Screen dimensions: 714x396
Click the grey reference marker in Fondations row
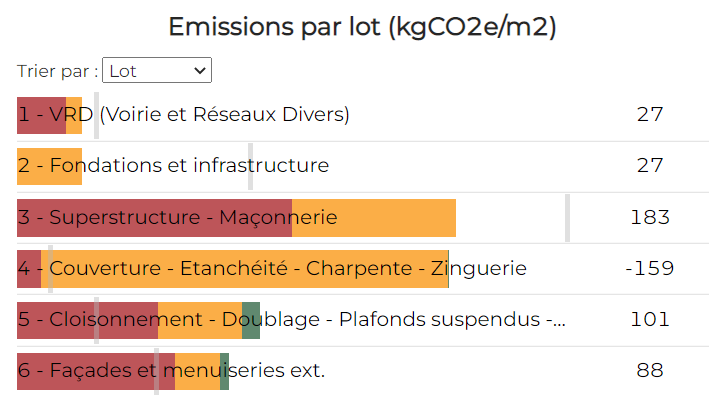click(250, 167)
